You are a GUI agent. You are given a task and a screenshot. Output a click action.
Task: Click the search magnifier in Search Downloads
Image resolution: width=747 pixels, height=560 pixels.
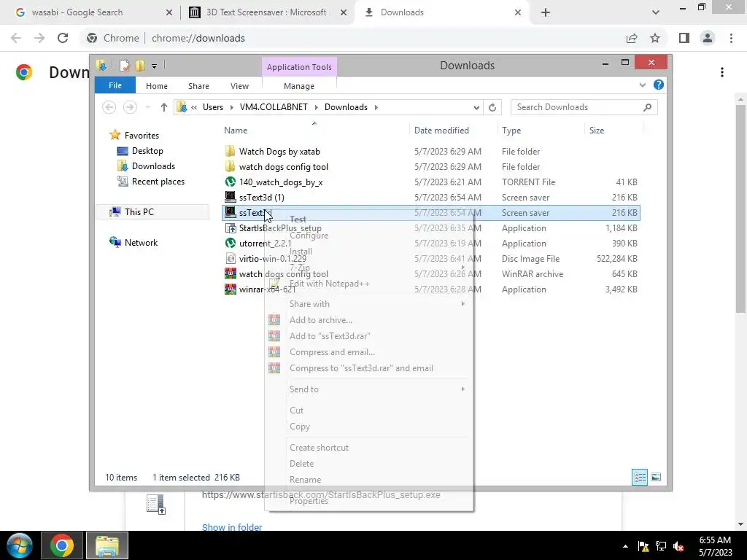[x=647, y=107]
